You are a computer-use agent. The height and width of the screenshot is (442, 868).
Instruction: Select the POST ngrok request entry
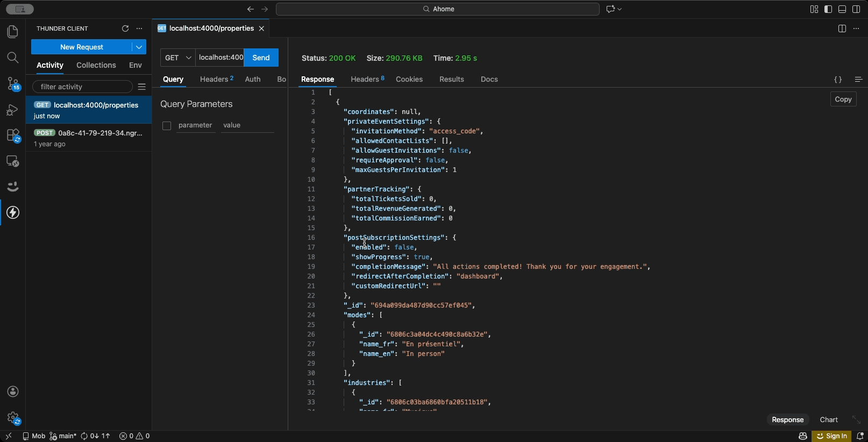(89, 138)
